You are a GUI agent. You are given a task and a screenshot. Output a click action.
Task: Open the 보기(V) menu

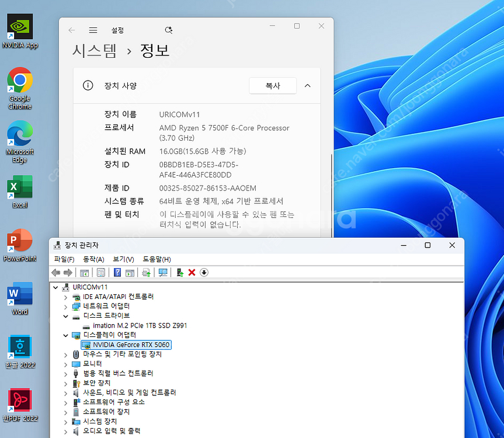(123, 259)
